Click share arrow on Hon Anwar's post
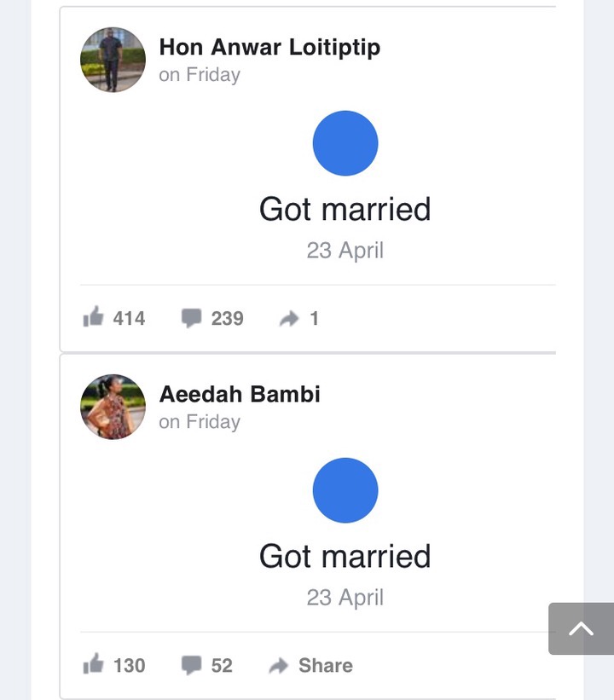The width and height of the screenshot is (614, 700). click(x=289, y=318)
